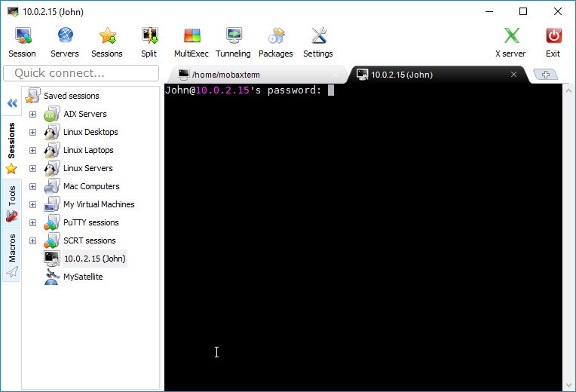Screen dimensions: 576x392
Task: Click the Servers globe icon
Action: click(x=65, y=41)
